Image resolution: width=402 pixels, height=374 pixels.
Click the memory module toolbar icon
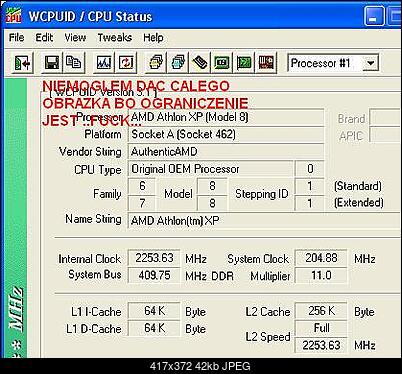(x=200, y=63)
